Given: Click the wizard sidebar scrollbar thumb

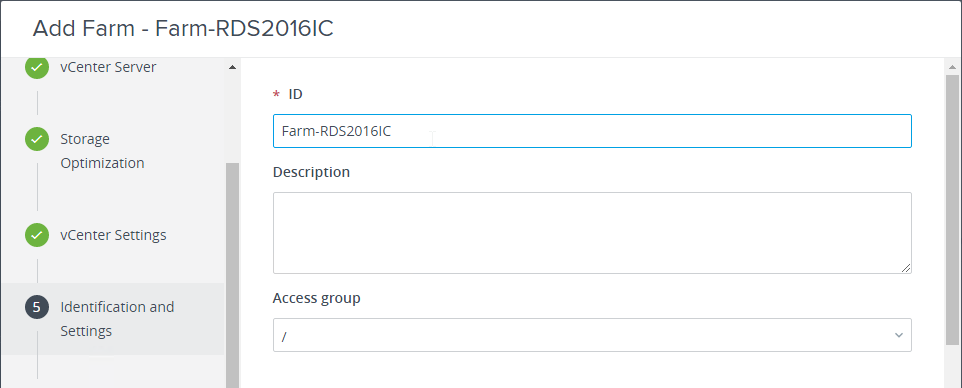Looking at the screenshot, I should (232, 275).
